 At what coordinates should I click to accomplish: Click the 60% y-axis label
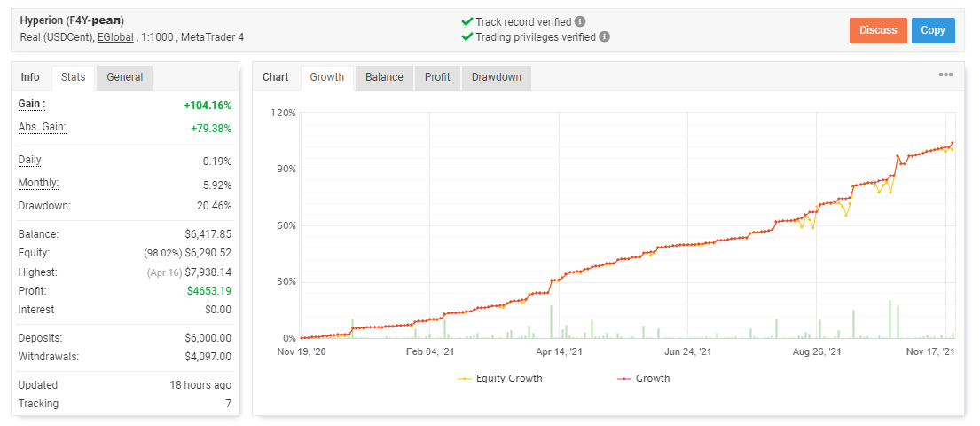tap(286, 225)
